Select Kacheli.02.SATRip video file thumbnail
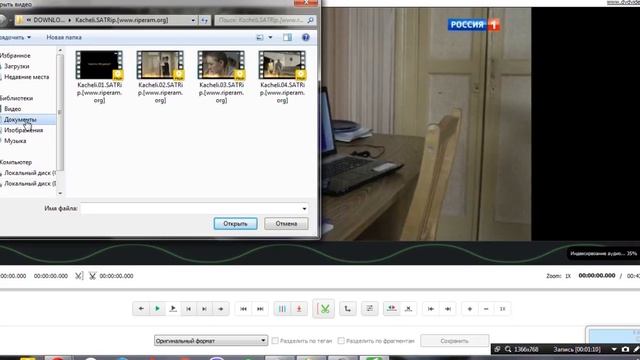The width and height of the screenshot is (640, 360). tap(160, 65)
